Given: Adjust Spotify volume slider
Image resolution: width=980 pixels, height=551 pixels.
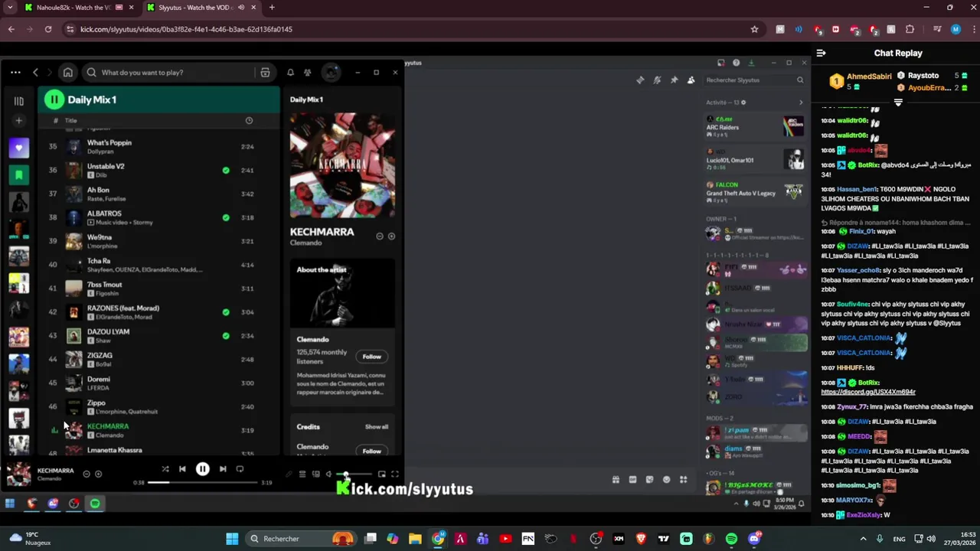Looking at the screenshot, I should [354, 474].
